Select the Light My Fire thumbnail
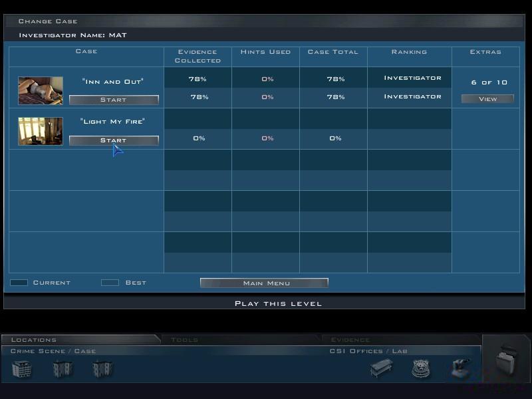The width and height of the screenshot is (532, 399). pyautogui.click(x=41, y=131)
